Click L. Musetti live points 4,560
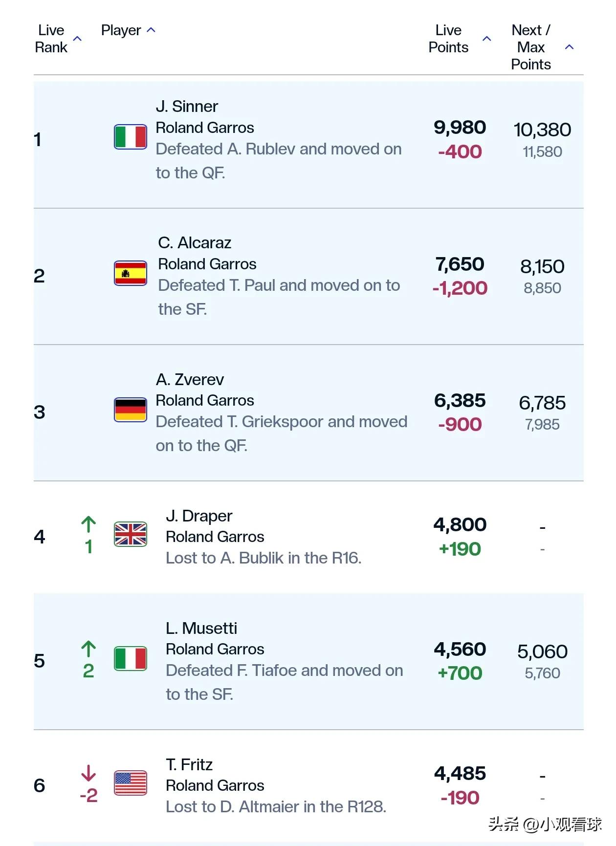Screen dimensions: 616x846 [x=460, y=649]
